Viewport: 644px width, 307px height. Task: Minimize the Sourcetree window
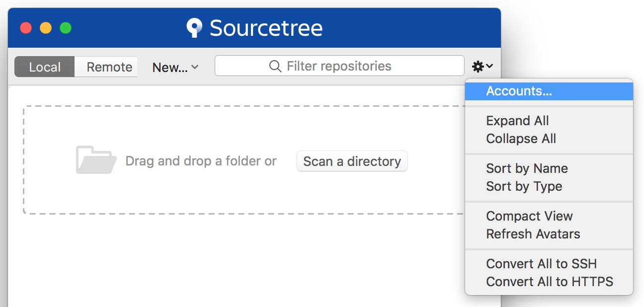click(x=46, y=28)
